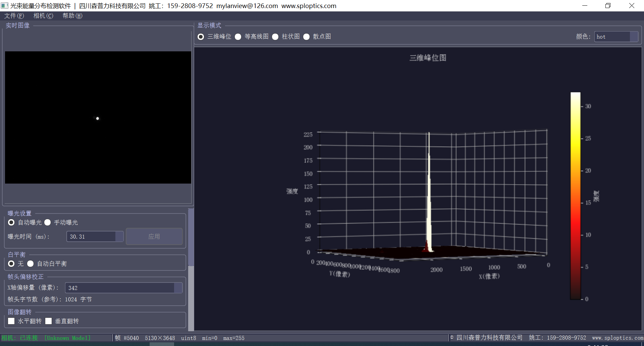
Task: Enable 垂直翻转 vertical flip checkbox
Action: click(x=49, y=321)
